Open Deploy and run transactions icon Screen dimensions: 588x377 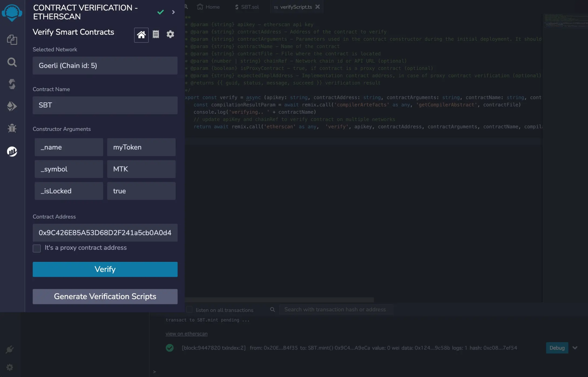[x=12, y=106]
